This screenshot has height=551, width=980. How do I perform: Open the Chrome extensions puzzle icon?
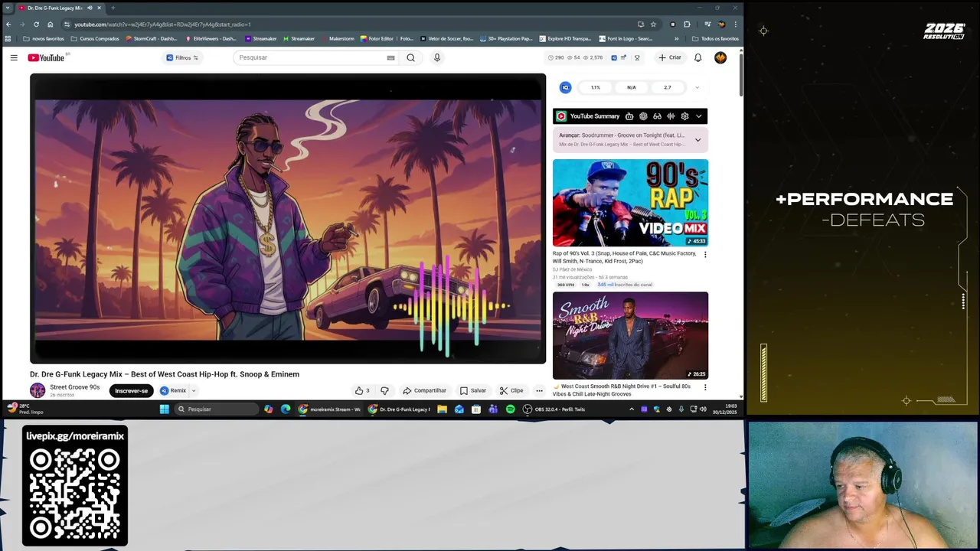tap(687, 24)
